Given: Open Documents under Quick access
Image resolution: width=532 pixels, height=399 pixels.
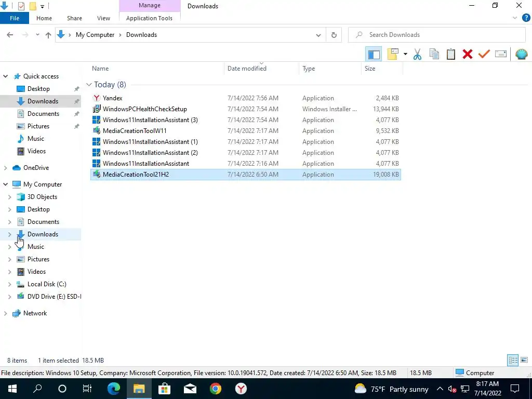Looking at the screenshot, I should (43, 114).
